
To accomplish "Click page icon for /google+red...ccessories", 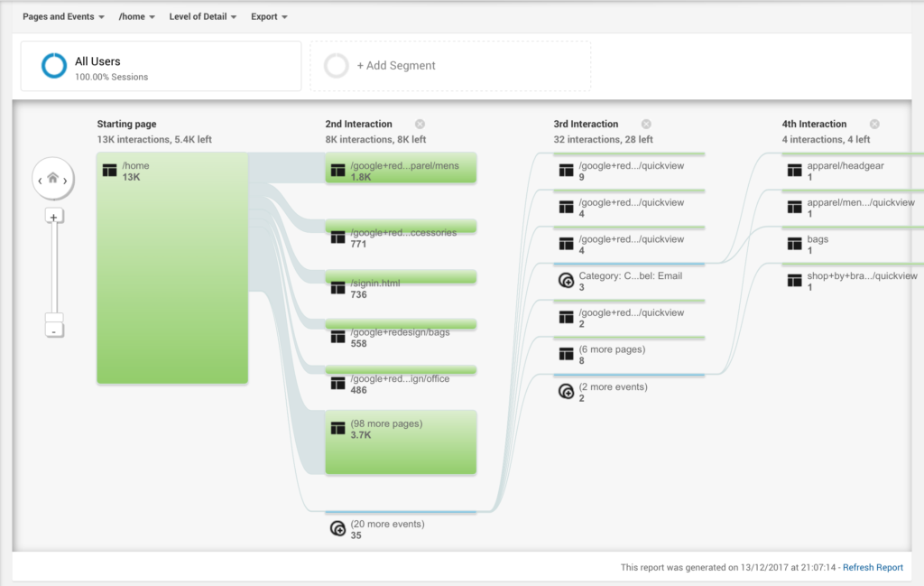I will 337,237.
